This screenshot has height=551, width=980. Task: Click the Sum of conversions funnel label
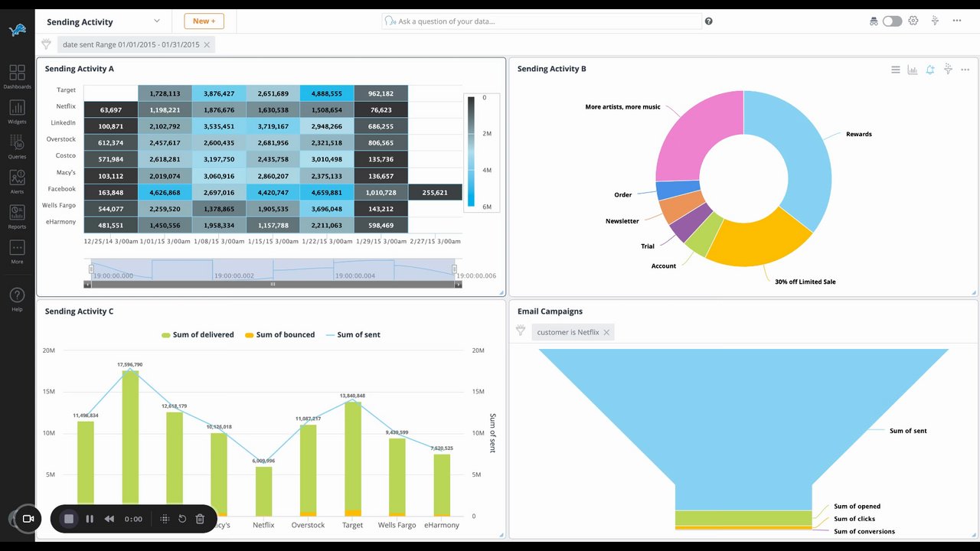[864, 531]
